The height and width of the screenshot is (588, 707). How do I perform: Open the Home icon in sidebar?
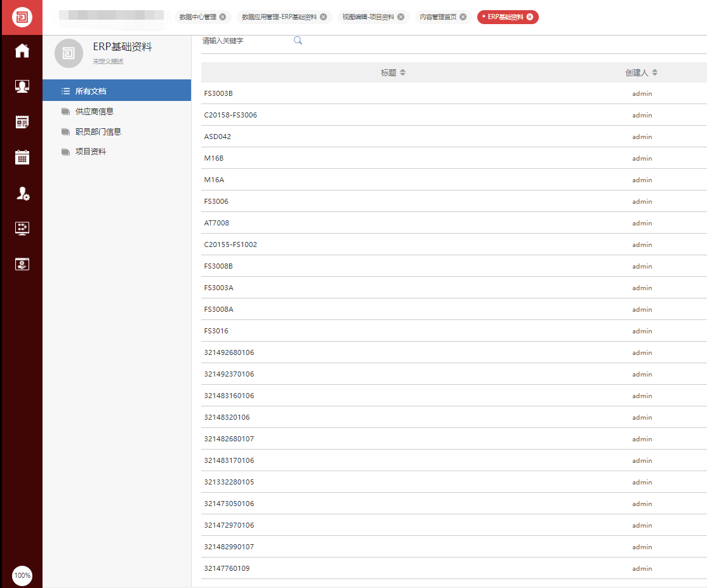click(22, 51)
